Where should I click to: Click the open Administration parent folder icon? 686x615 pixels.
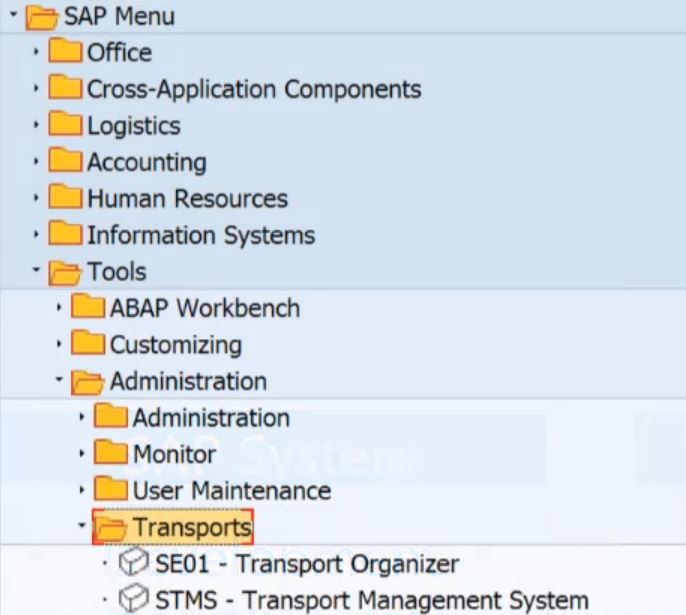tap(87, 382)
